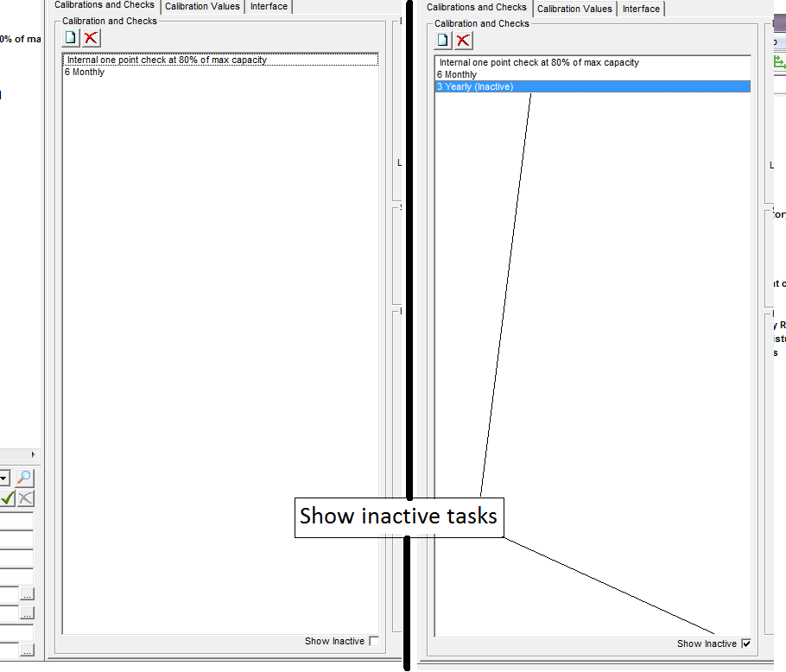Open the Calibration Values tab in the left panel
This screenshot has height=672, width=786.
(202, 7)
